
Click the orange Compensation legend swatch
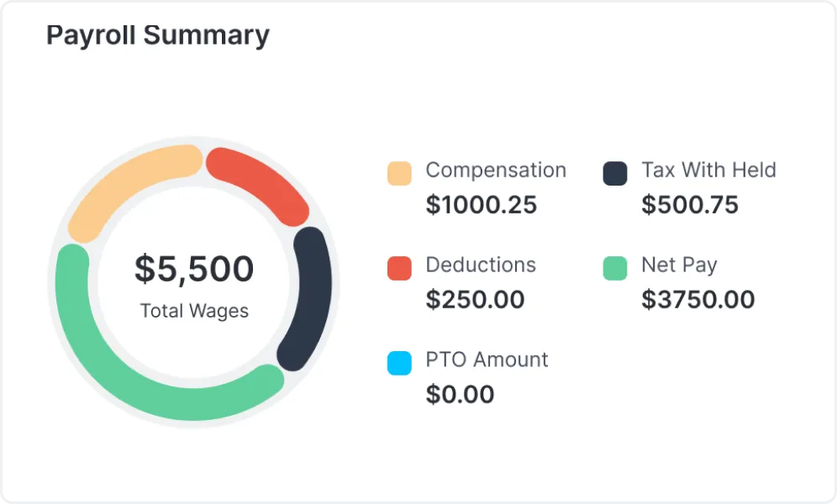[399, 173]
